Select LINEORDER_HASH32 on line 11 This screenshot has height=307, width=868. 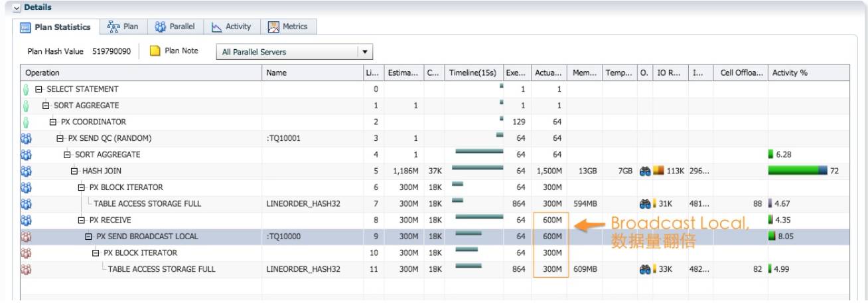(x=303, y=269)
